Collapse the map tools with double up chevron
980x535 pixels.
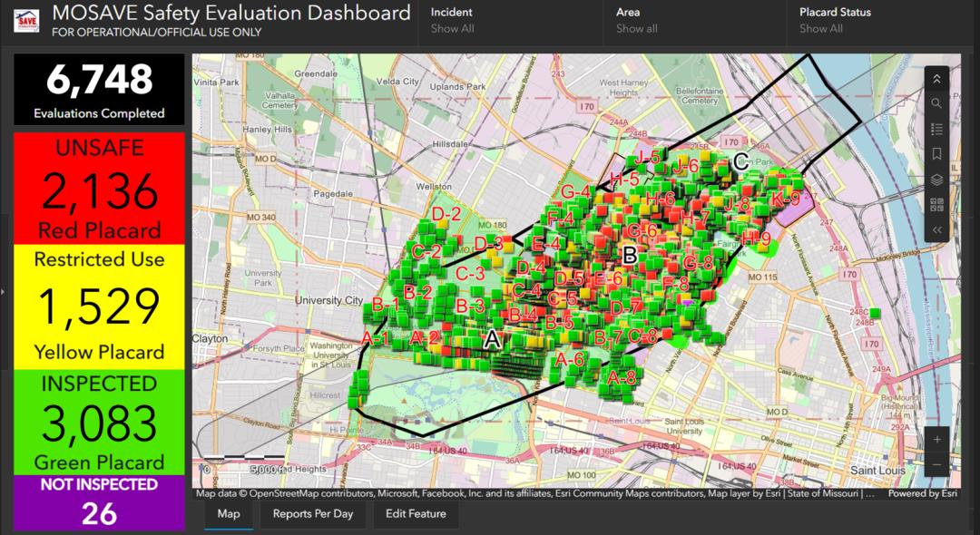tap(936, 79)
